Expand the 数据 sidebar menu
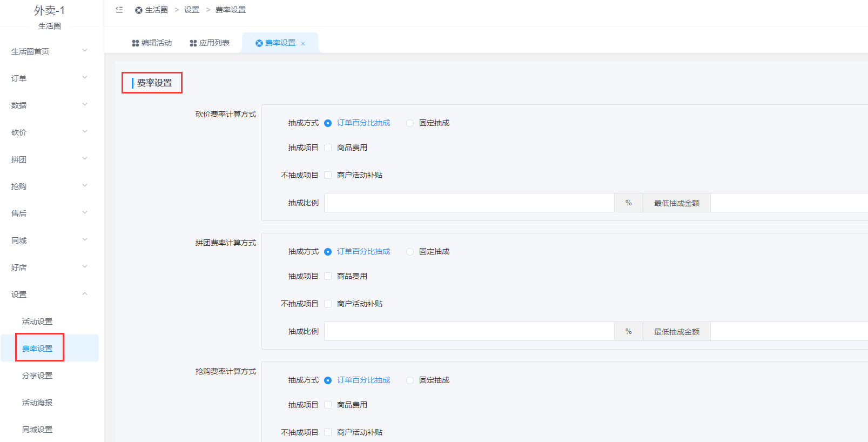The image size is (868, 442). 49,105
